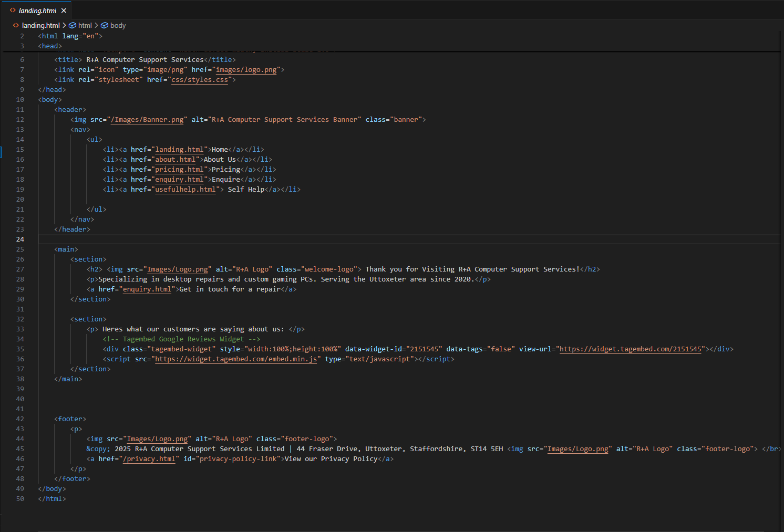Open the pricing.html link
Image resolution: width=784 pixels, height=532 pixels.
(179, 169)
